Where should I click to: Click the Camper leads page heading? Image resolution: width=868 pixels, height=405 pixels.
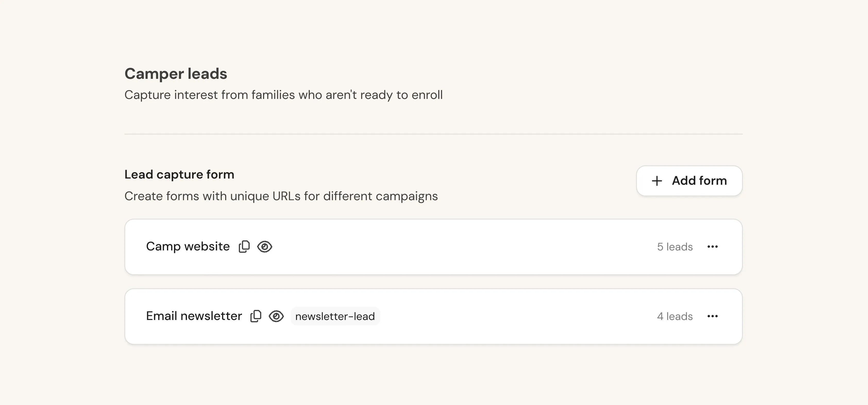(175, 74)
